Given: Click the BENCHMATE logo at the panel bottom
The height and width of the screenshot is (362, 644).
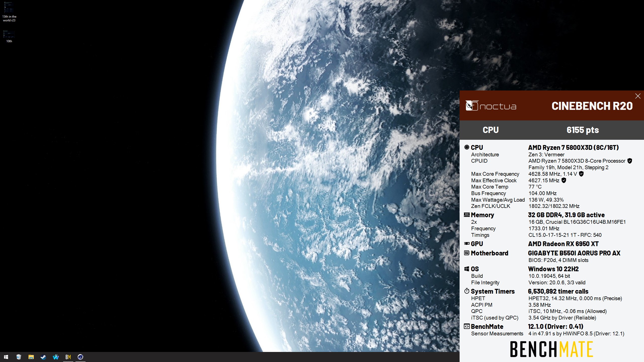Looking at the screenshot, I should 551,349.
